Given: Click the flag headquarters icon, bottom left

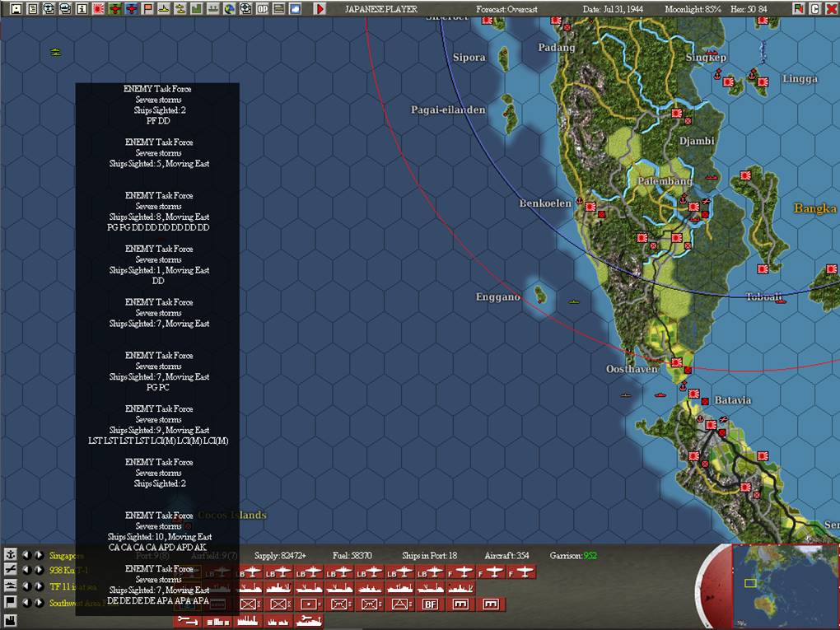Looking at the screenshot, I should [10, 602].
